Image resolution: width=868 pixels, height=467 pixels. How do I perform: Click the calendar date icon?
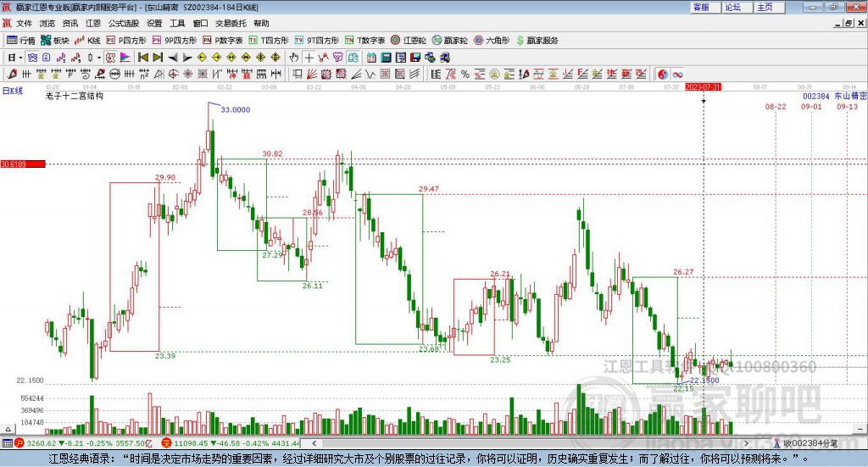[x=371, y=58]
